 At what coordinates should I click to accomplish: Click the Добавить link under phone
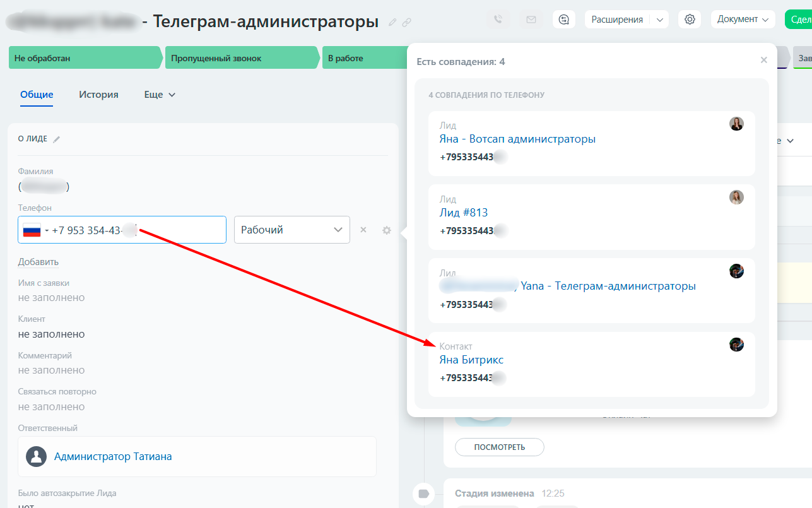pos(38,262)
